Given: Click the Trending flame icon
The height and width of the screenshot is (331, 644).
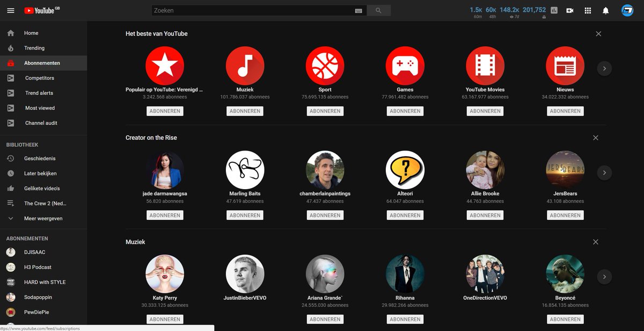Looking at the screenshot, I should [11, 48].
